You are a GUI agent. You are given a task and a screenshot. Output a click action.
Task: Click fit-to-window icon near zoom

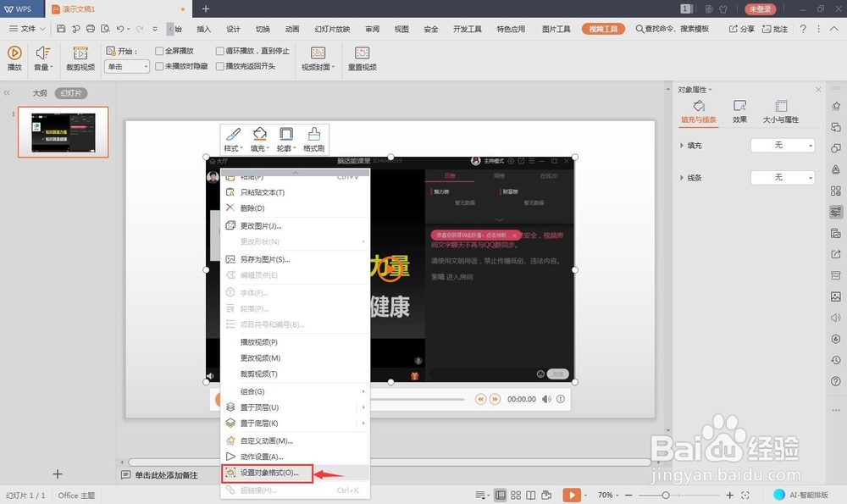(745, 495)
